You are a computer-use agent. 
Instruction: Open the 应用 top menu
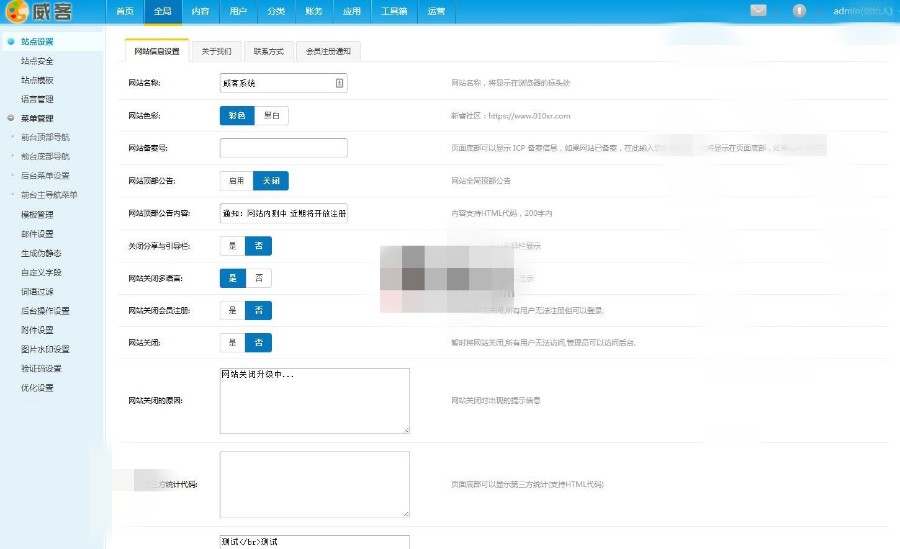click(352, 11)
